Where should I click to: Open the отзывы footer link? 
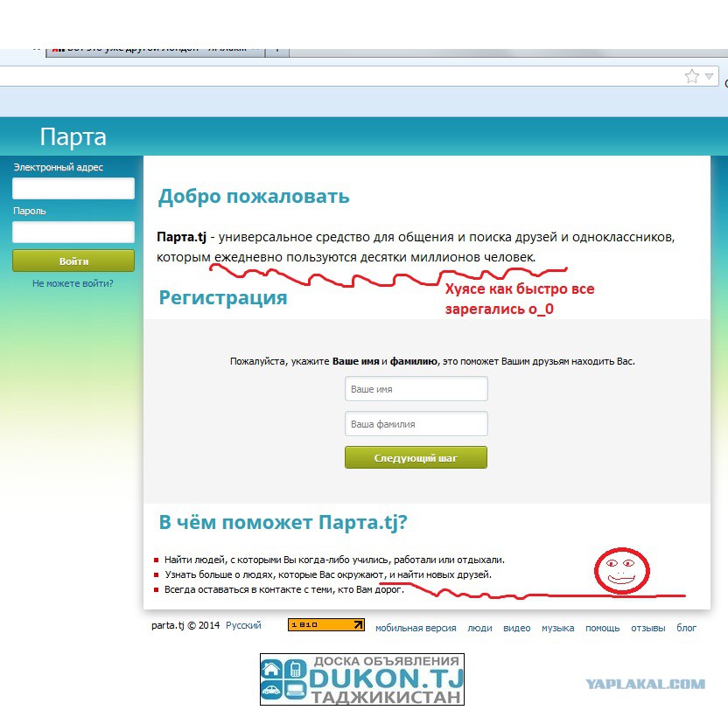[x=647, y=628]
